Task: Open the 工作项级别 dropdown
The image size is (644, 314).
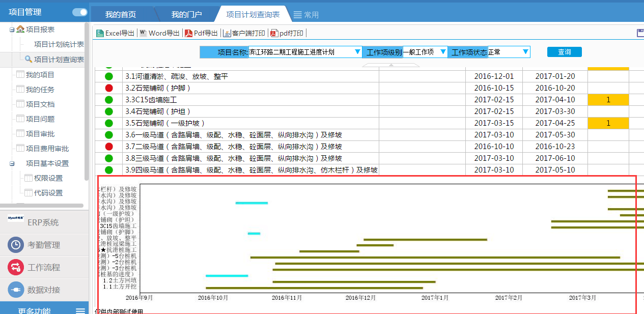Action: [443, 52]
